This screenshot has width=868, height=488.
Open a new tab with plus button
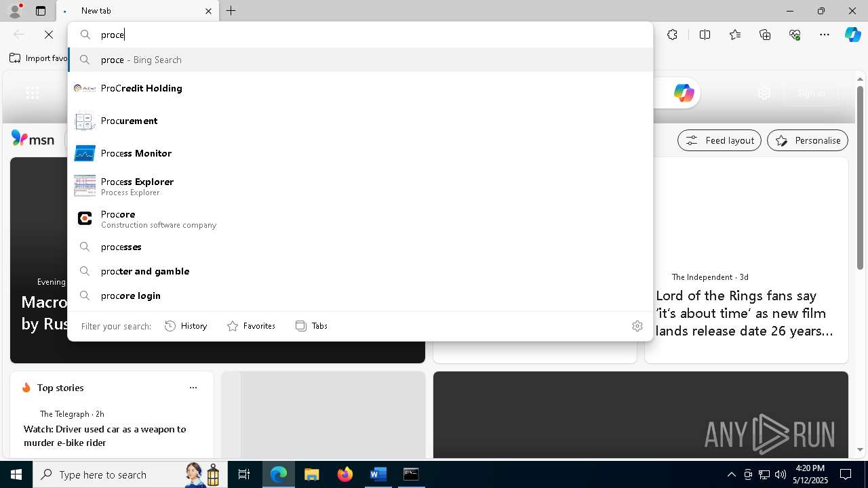point(231,11)
